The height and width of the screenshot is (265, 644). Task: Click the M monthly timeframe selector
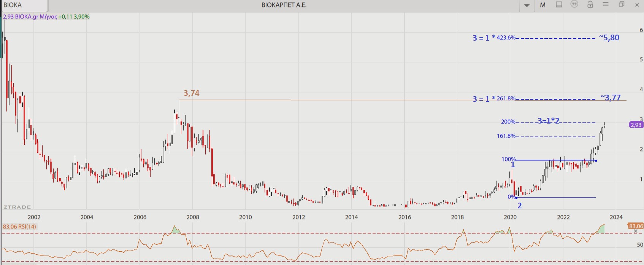pyautogui.click(x=543, y=5)
